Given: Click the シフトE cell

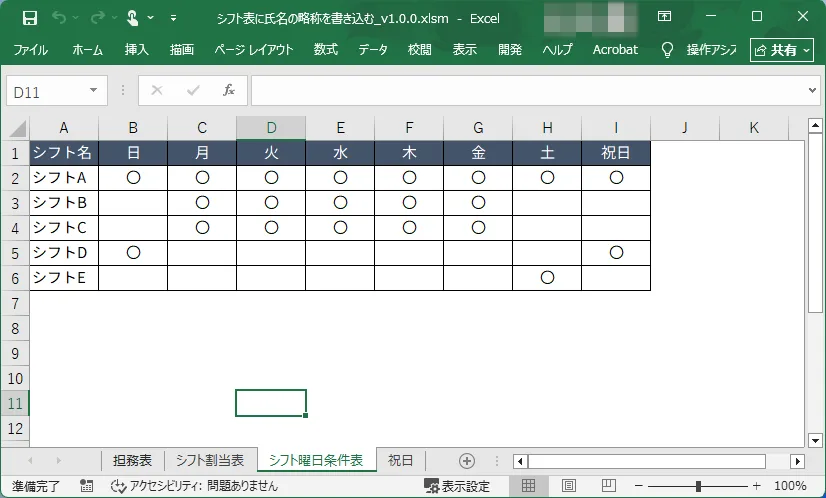Looking at the screenshot, I should tap(64, 278).
